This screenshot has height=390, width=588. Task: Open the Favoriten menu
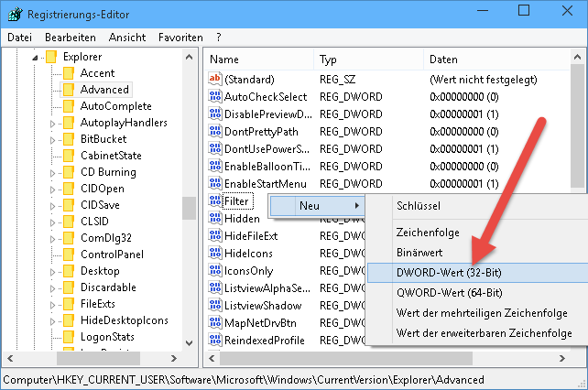pyautogui.click(x=180, y=38)
